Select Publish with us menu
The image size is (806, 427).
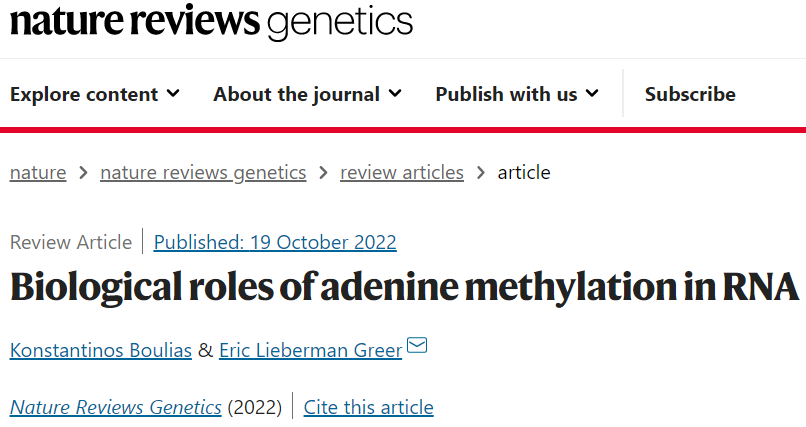[506, 94]
